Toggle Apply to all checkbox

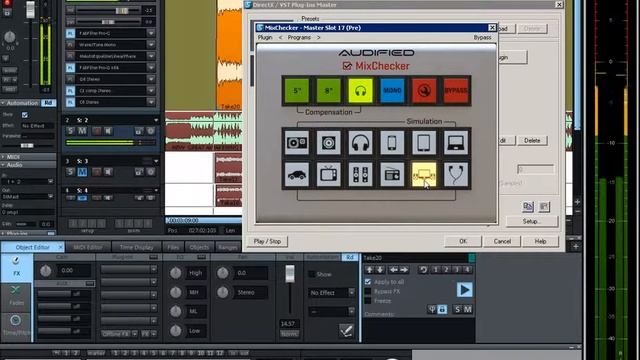(x=368, y=282)
